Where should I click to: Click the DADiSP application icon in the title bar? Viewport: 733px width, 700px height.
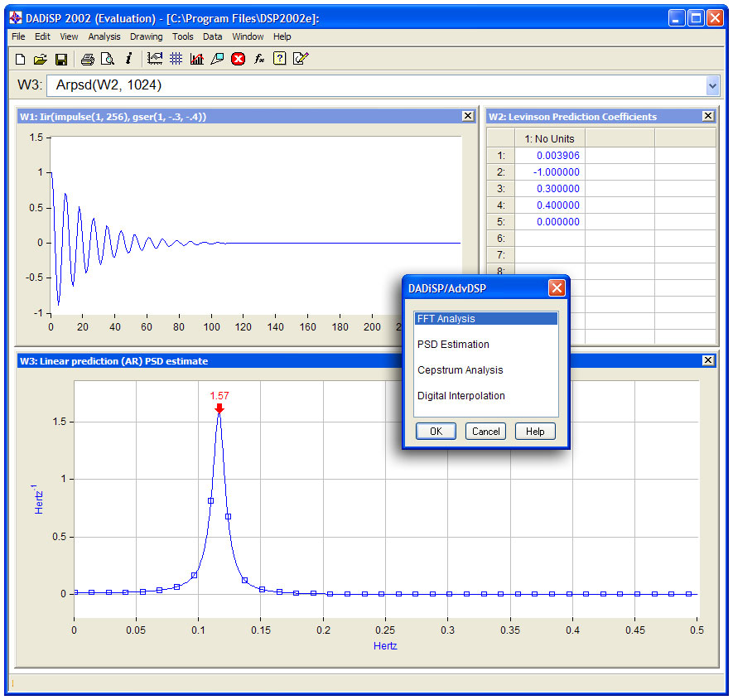pyautogui.click(x=16, y=17)
